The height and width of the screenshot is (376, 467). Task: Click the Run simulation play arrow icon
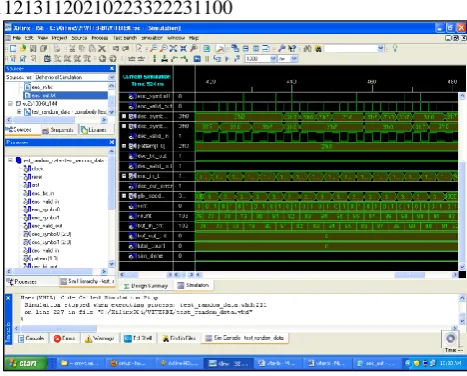pos(227,59)
